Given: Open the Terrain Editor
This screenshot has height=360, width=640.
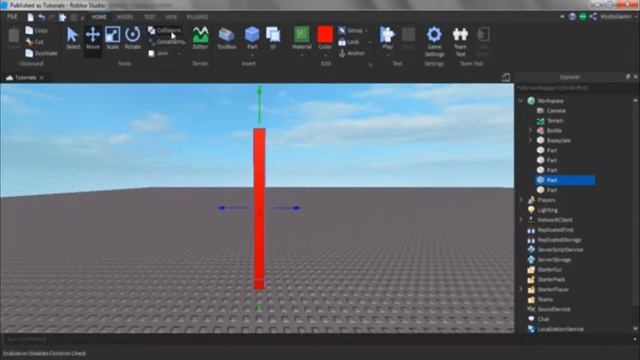Looking at the screenshot, I should (200, 38).
